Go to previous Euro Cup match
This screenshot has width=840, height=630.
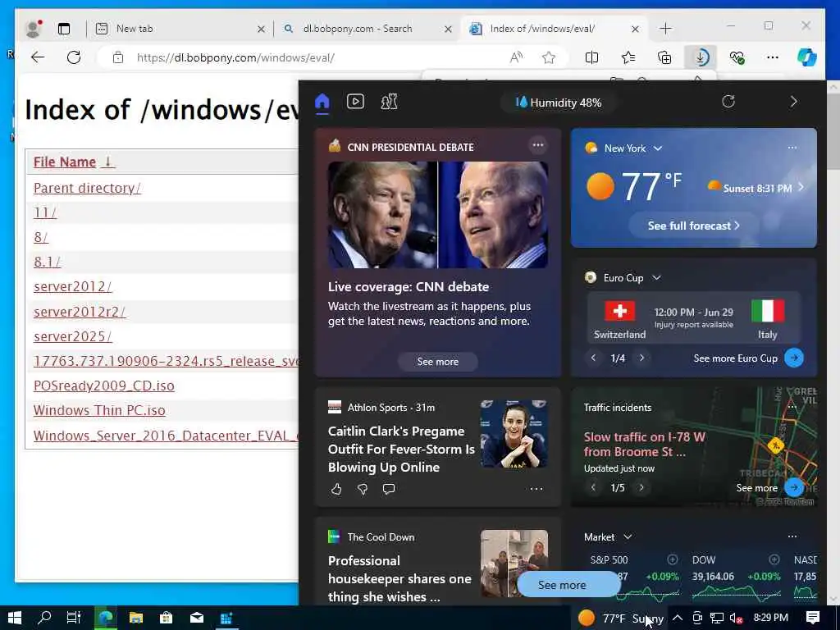click(593, 358)
